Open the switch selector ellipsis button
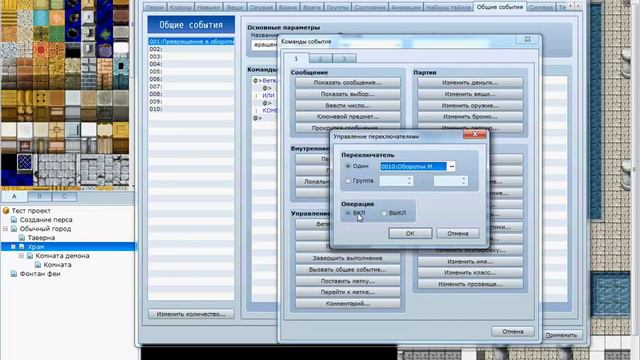The height and width of the screenshot is (360, 640). (451, 166)
